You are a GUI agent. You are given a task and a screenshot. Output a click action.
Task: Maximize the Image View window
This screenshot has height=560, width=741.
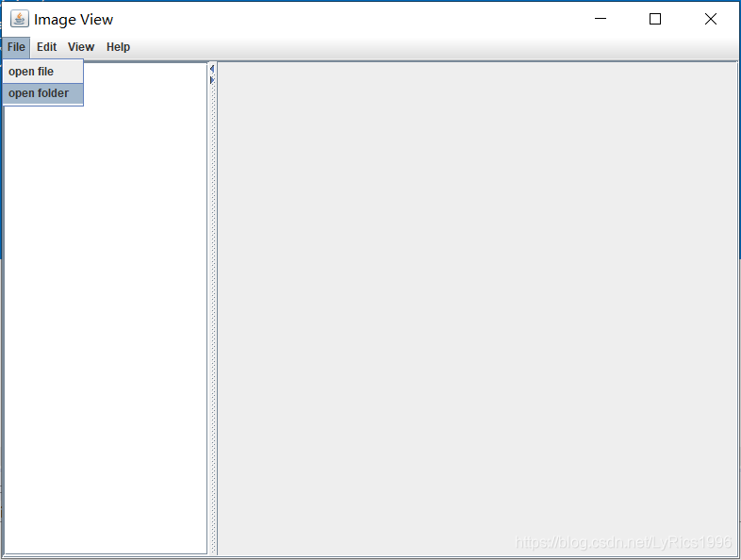(x=655, y=19)
